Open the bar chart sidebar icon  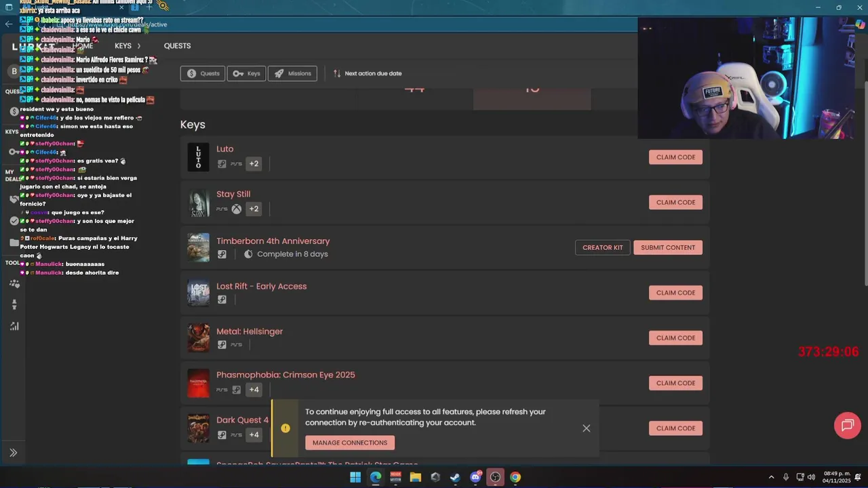14,326
